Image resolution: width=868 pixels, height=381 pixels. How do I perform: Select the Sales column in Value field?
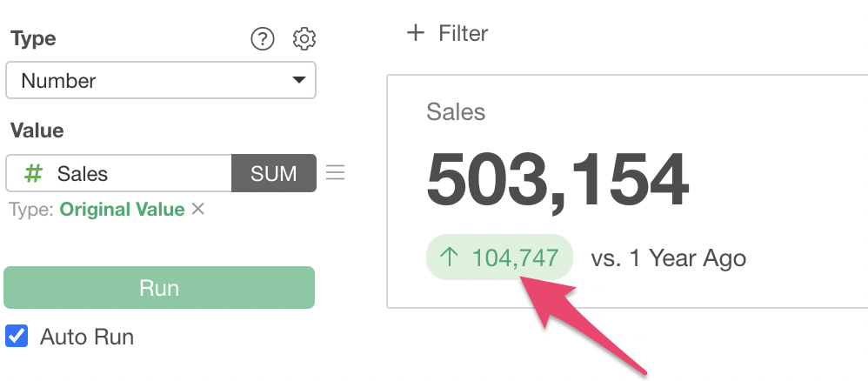point(83,174)
